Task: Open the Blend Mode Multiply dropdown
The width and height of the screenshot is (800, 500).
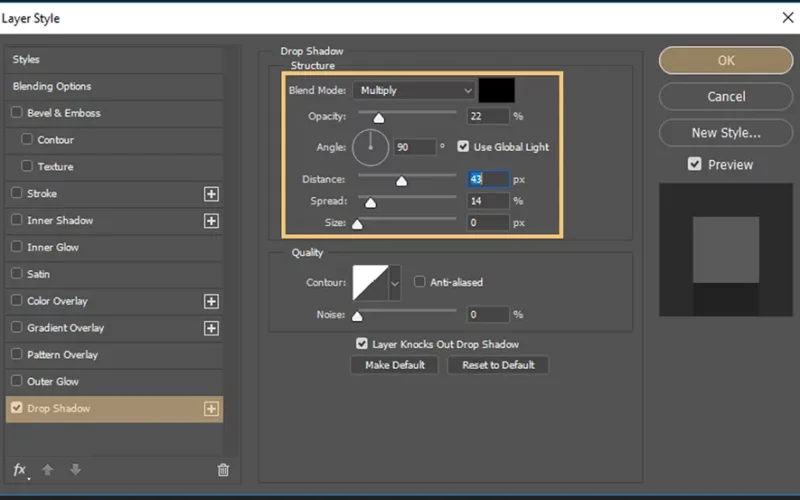Action: pos(414,91)
